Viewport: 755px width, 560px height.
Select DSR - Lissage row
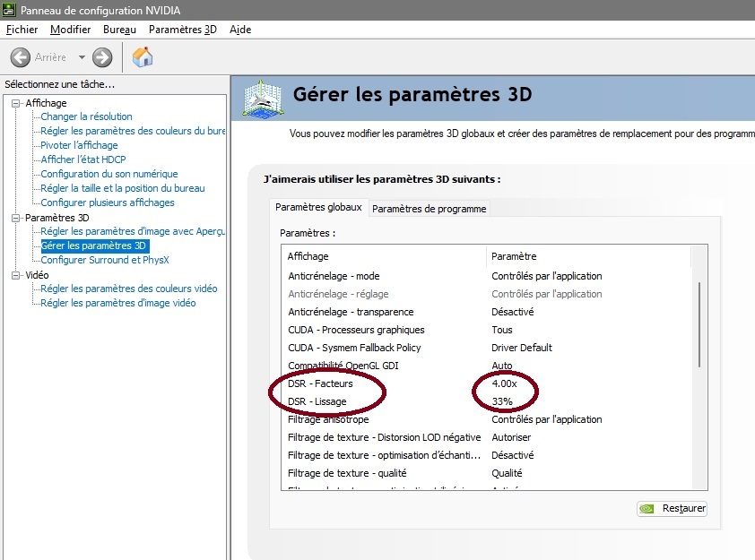[x=487, y=401]
